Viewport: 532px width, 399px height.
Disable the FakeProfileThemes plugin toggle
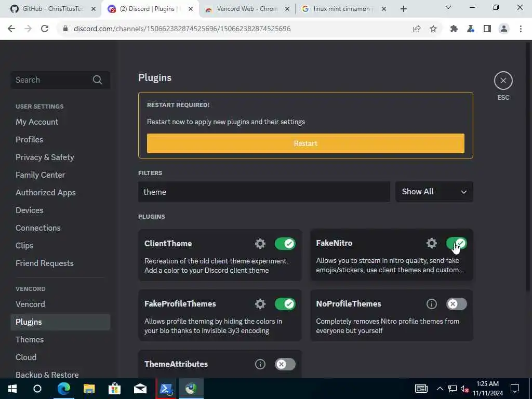[x=285, y=303]
